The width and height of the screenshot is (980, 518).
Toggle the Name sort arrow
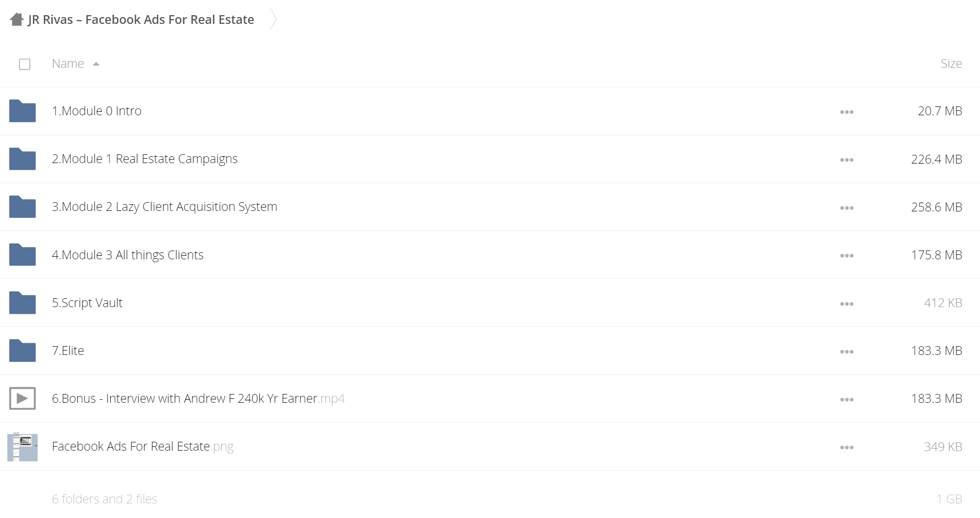pos(96,64)
